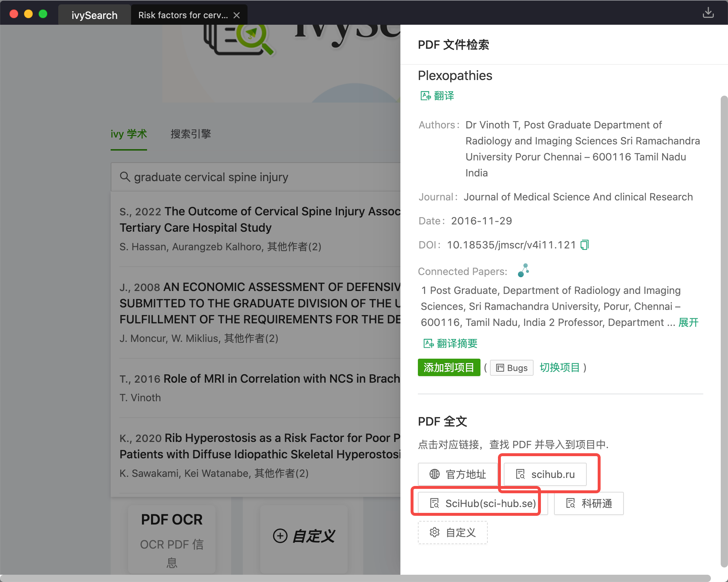The image size is (728, 582).
Task: Click the journal name 'Journal of Medical Science And clinical Research'
Action: point(578,197)
